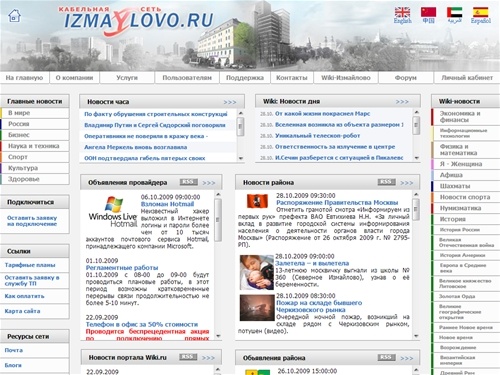This screenshot has width=500, height=375.
Task: Click RSS badge in Объявления провайдера
Action: (189, 182)
